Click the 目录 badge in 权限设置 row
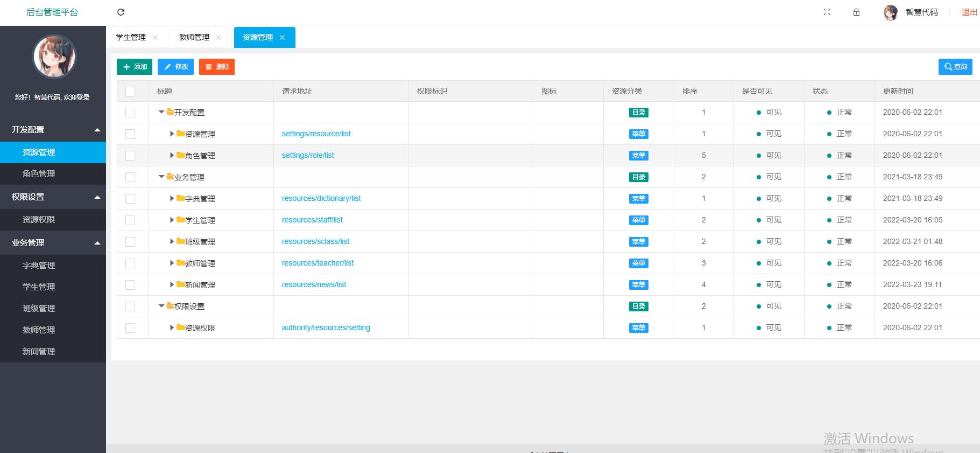The height and width of the screenshot is (453, 980). (x=639, y=306)
